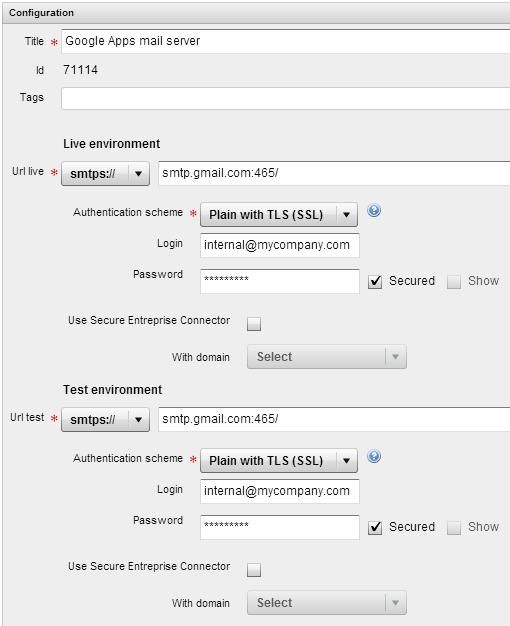This screenshot has height=626, width=510.
Task: Check live Use Secure Entreprise Connector
Action: [x=254, y=324]
